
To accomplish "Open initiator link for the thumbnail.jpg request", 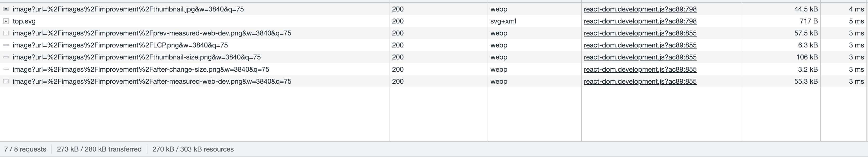I will (x=640, y=9).
